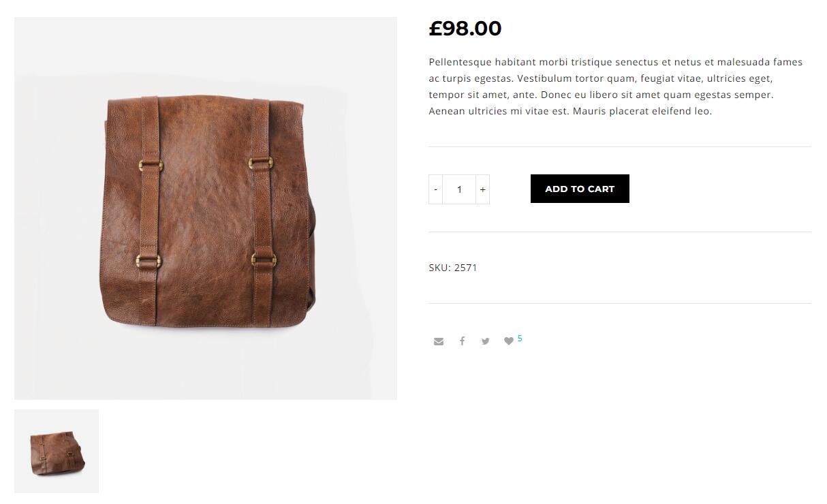Click the lower-left brass buckle on bag
Viewport: 827px width, 504px height.
[x=147, y=259]
